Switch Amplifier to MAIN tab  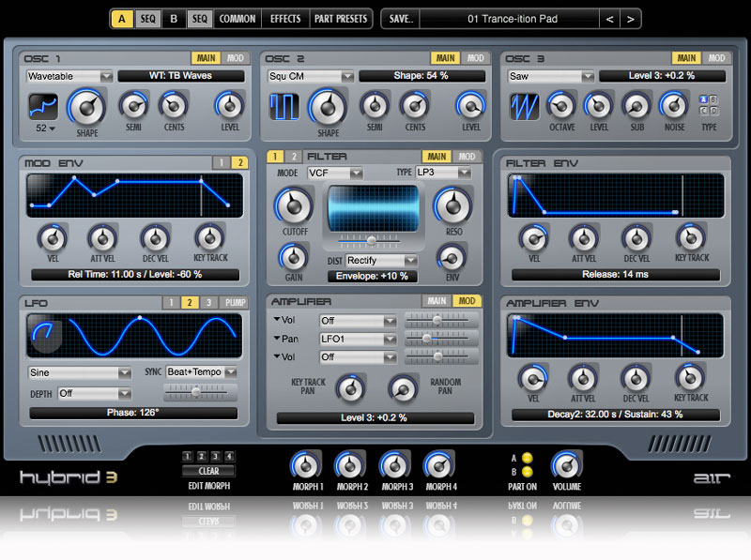(x=437, y=300)
